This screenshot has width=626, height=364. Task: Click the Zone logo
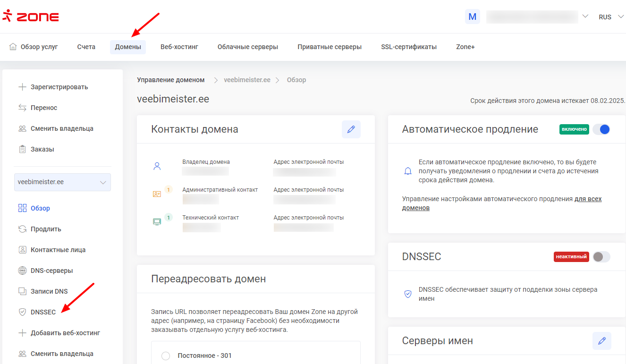pos(31,17)
